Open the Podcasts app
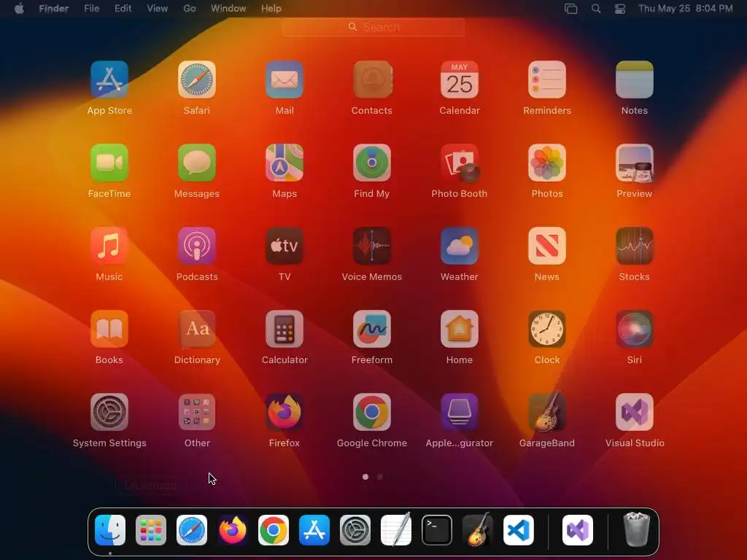747x560 pixels. pos(197,246)
